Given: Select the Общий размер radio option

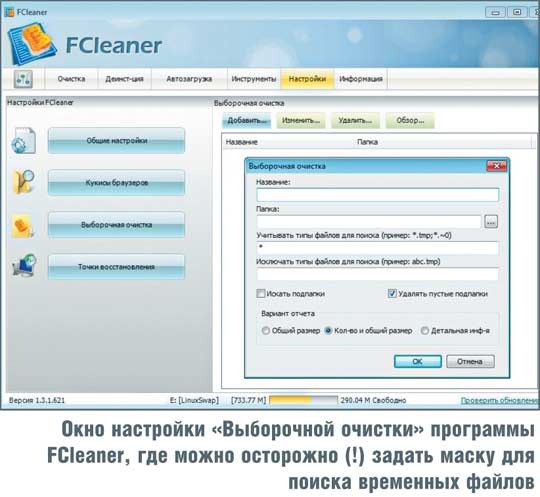Looking at the screenshot, I should point(265,331).
